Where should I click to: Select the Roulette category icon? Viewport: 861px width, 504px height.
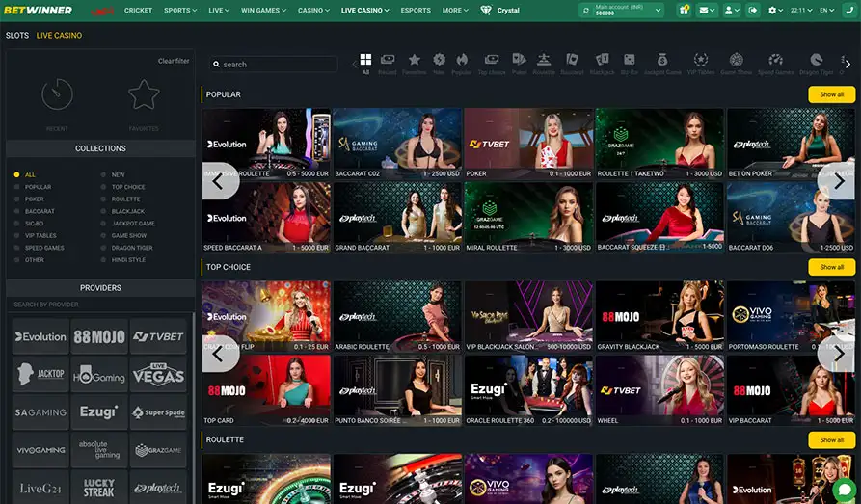pos(544,60)
